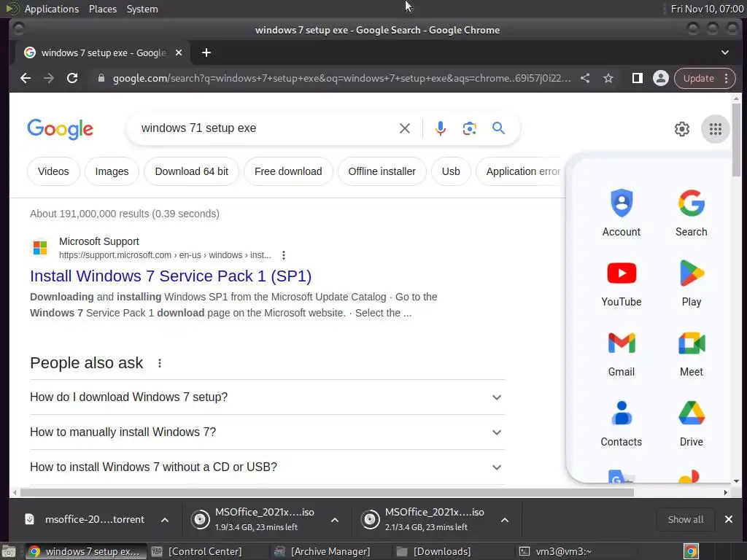The width and height of the screenshot is (747, 560).
Task: Open Meet from the apps panel
Action: tap(692, 353)
